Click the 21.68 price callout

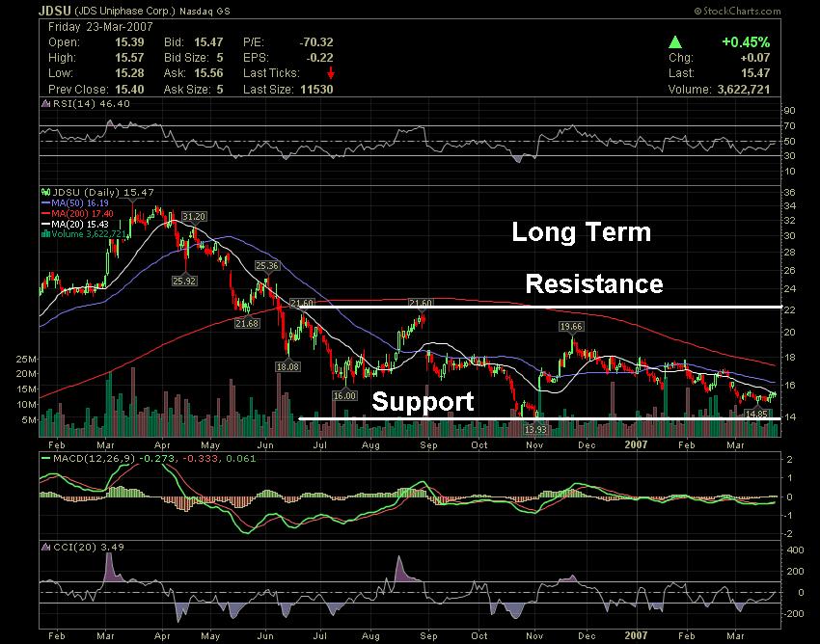[247, 324]
